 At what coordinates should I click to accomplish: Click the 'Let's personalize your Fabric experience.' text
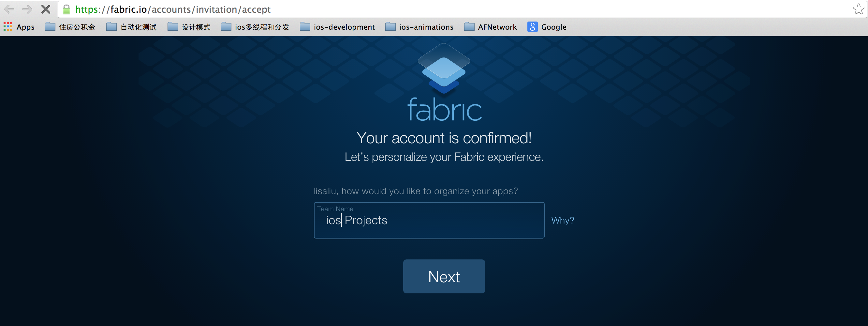(x=444, y=157)
